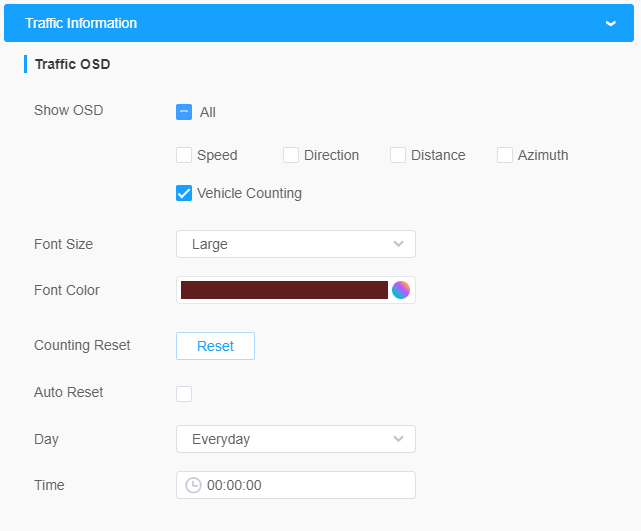This screenshot has height=531, width=641.
Task: Click the Time input field showing 00:00:00
Action: coord(296,485)
